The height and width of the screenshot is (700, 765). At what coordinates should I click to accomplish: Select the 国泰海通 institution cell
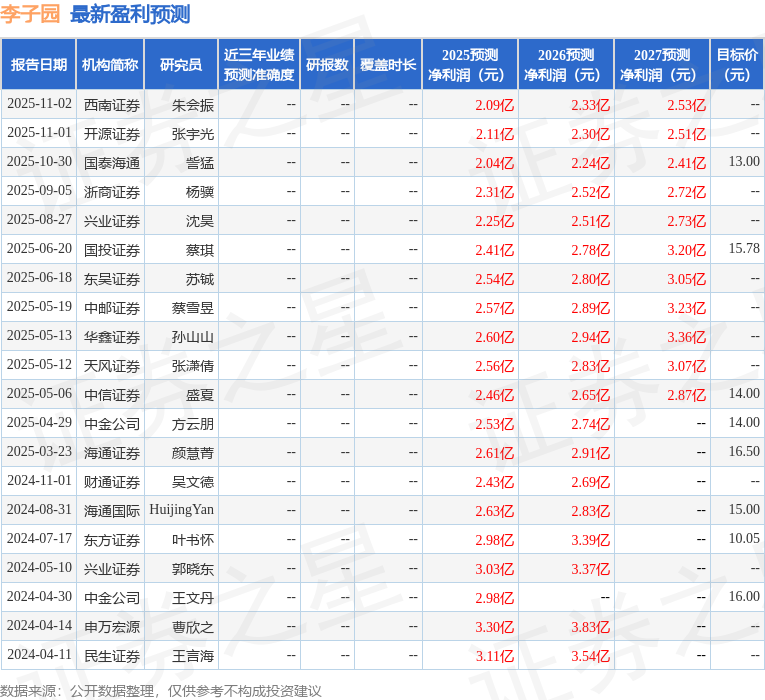(112, 163)
